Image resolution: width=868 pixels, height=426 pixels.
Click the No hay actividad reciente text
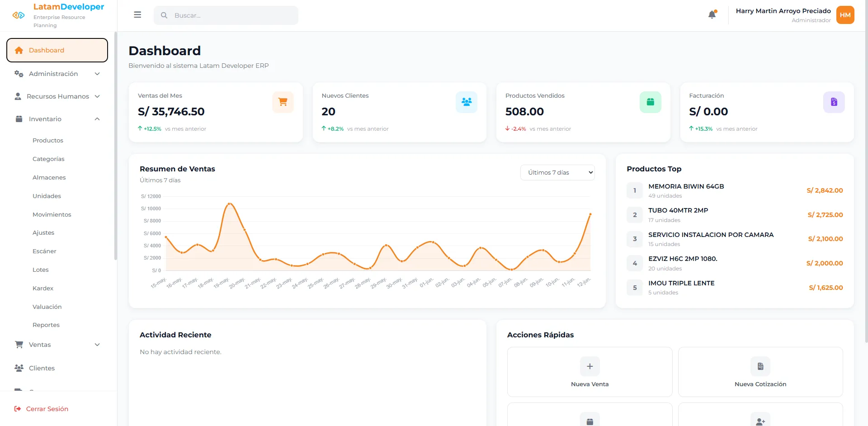point(180,352)
